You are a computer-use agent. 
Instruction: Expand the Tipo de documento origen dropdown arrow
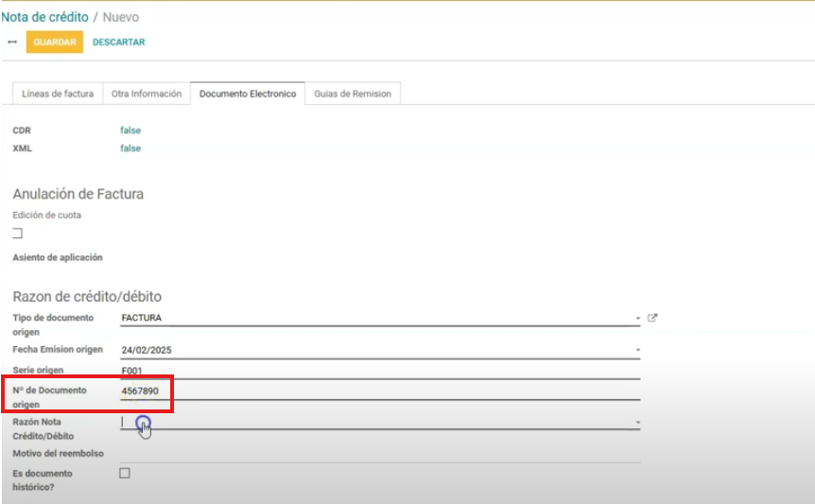click(638, 319)
